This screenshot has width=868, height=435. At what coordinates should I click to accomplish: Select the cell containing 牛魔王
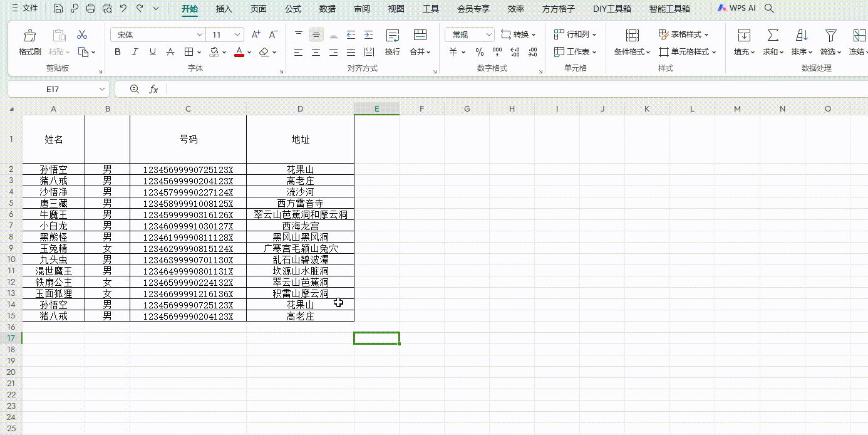pyautogui.click(x=53, y=214)
